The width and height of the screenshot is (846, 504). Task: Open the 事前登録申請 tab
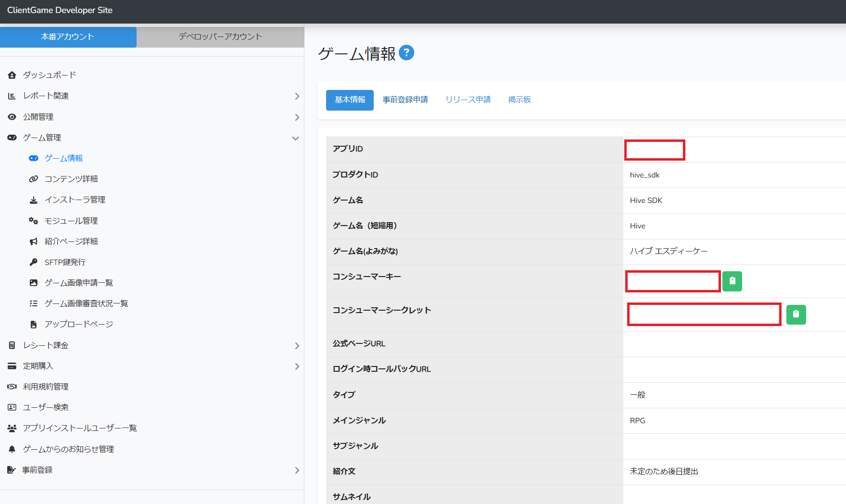pos(405,100)
